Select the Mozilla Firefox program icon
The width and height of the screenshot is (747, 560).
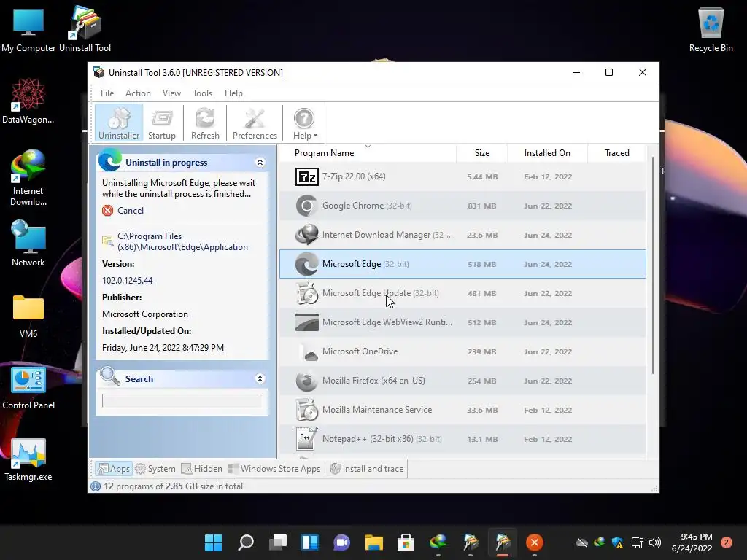(307, 381)
